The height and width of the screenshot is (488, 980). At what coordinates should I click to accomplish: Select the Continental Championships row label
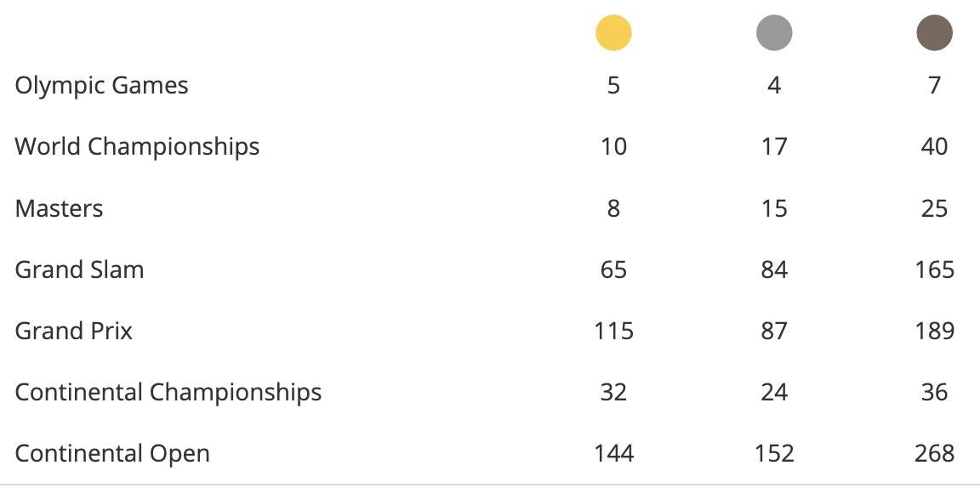[x=168, y=393]
